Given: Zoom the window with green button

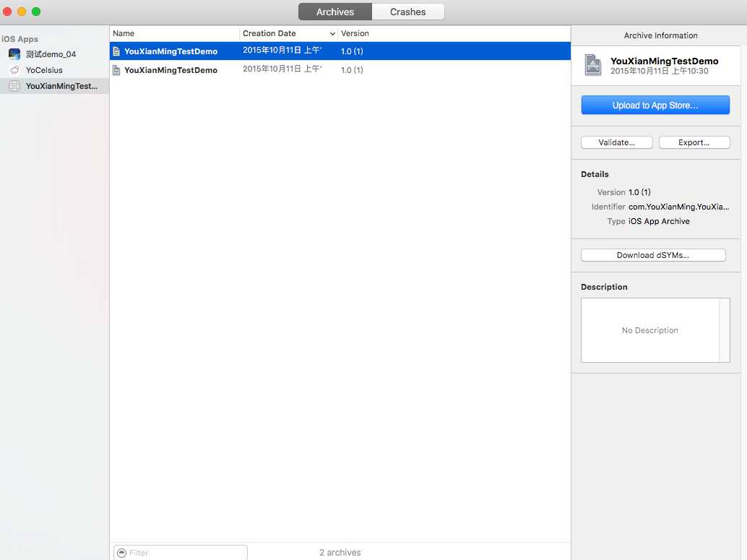Looking at the screenshot, I should coord(36,12).
